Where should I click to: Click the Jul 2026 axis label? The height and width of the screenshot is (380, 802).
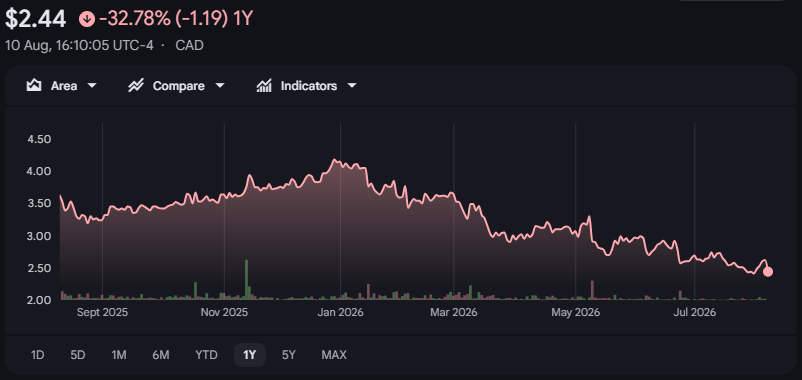[694, 312]
